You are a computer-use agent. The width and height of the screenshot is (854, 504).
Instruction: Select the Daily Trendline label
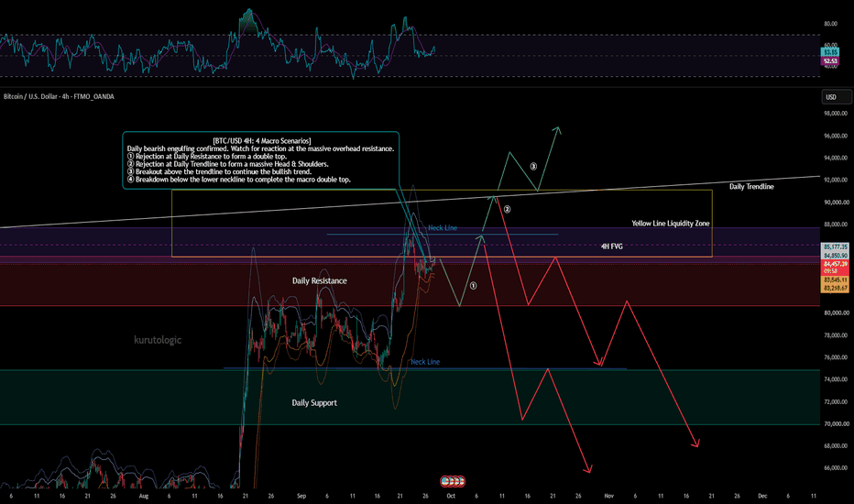[751, 186]
